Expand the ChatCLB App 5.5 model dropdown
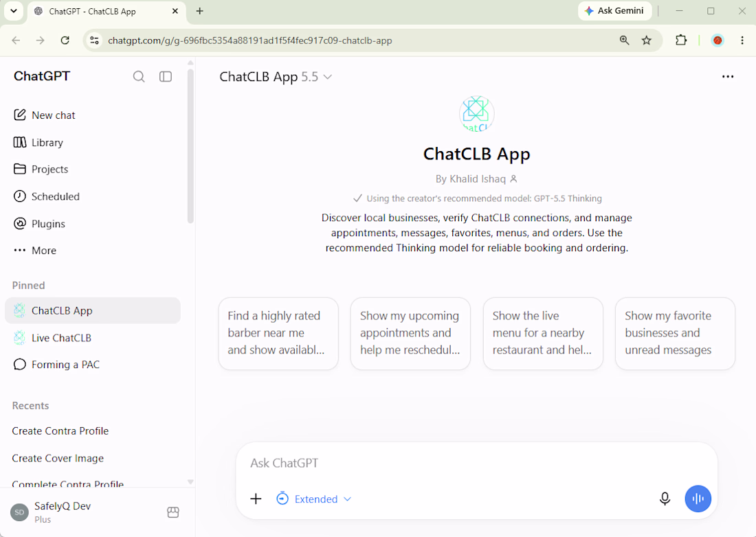756x537 pixels. coord(276,77)
